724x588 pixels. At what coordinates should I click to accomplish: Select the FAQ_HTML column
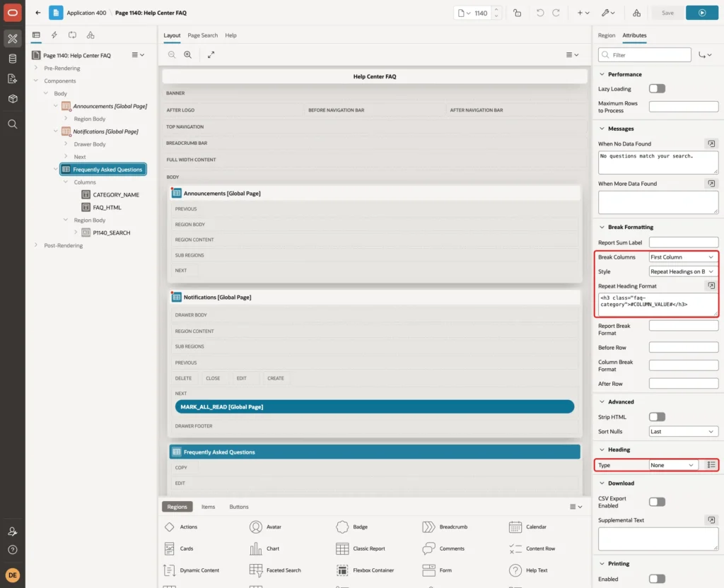point(107,207)
